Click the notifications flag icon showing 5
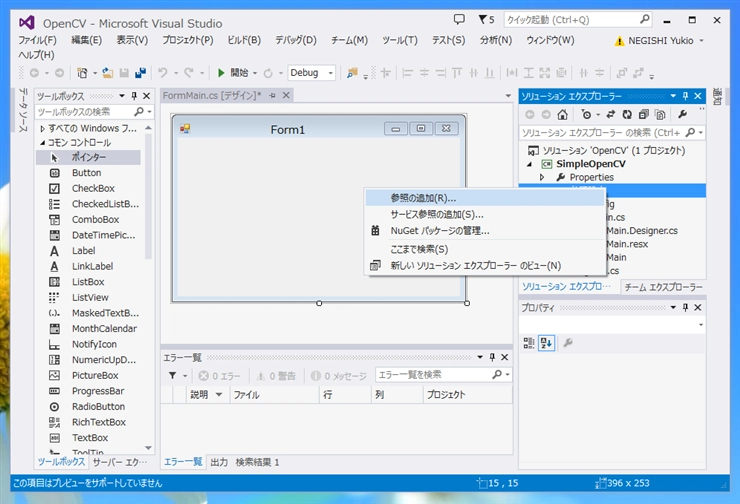Viewport: 740px width, 504px height. tap(486, 19)
